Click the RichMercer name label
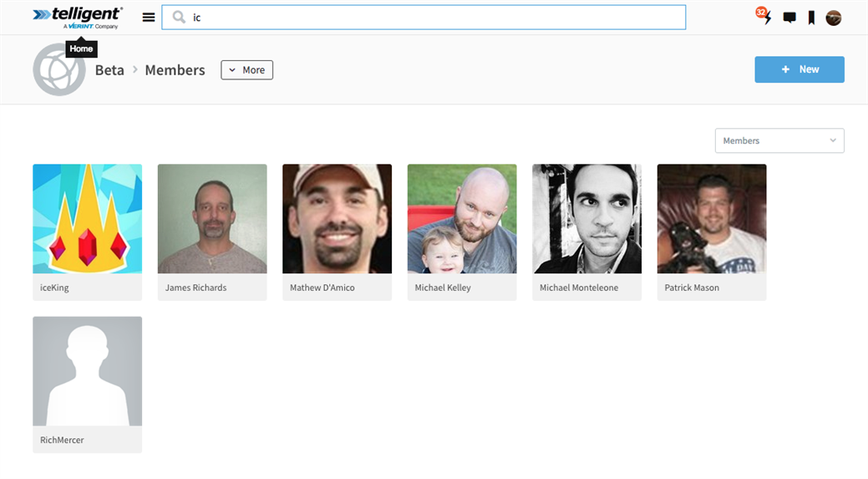Screen dimensions: 868x479 point(62,441)
